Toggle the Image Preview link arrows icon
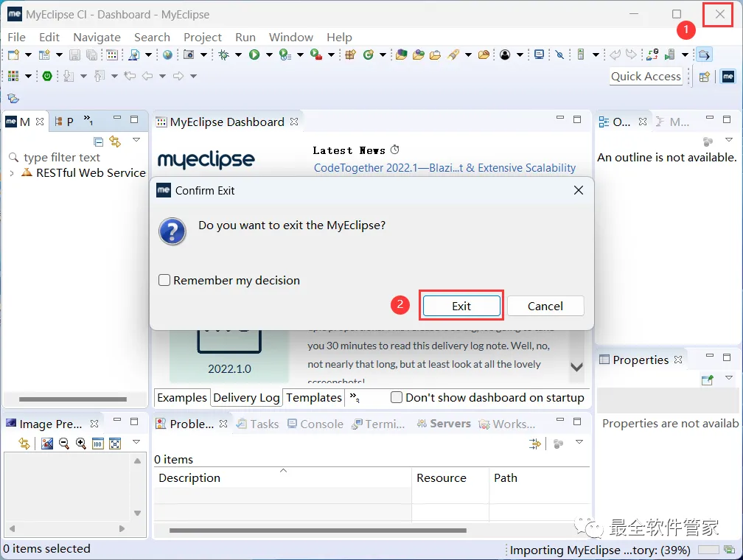743x560 pixels. tap(24, 444)
